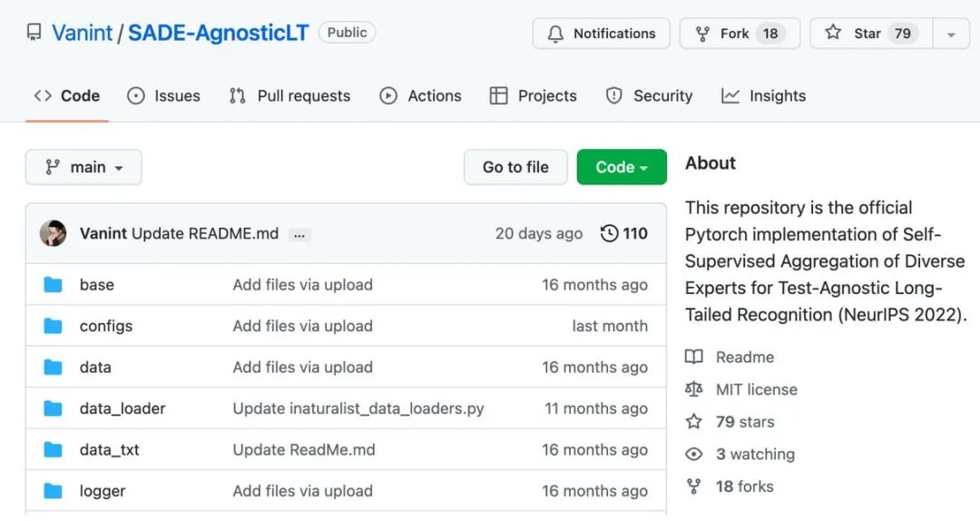Image resolution: width=980 pixels, height=521 pixels.
Task: Open the configs folder
Action: 106,326
